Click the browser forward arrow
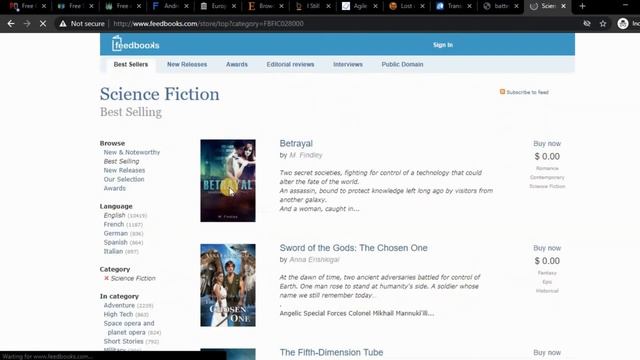 27,24
